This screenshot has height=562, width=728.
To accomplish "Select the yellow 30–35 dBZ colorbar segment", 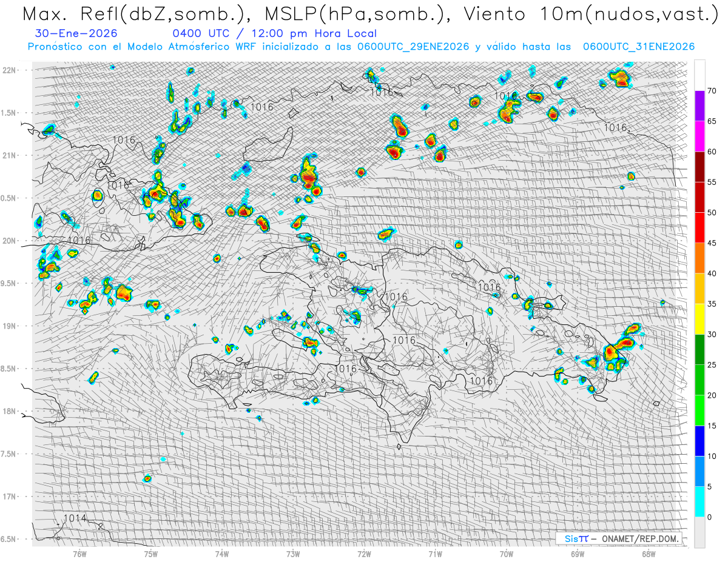I will pyautogui.click(x=699, y=319).
